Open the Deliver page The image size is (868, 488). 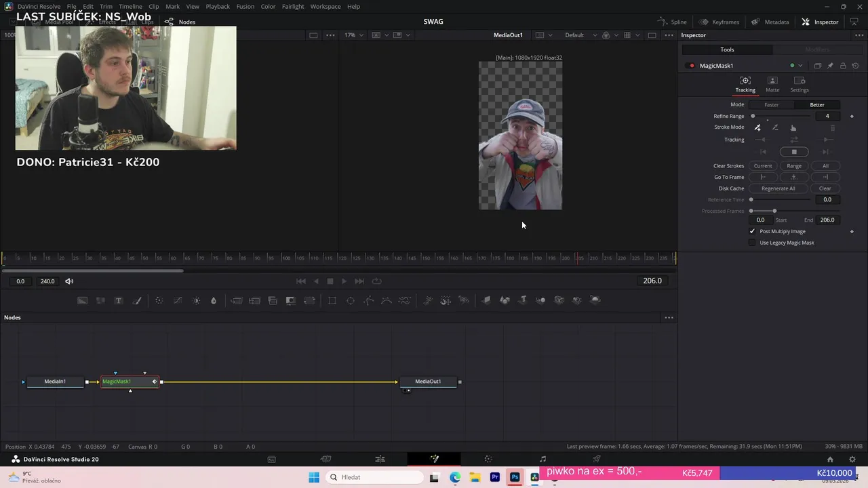pyautogui.click(x=597, y=459)
